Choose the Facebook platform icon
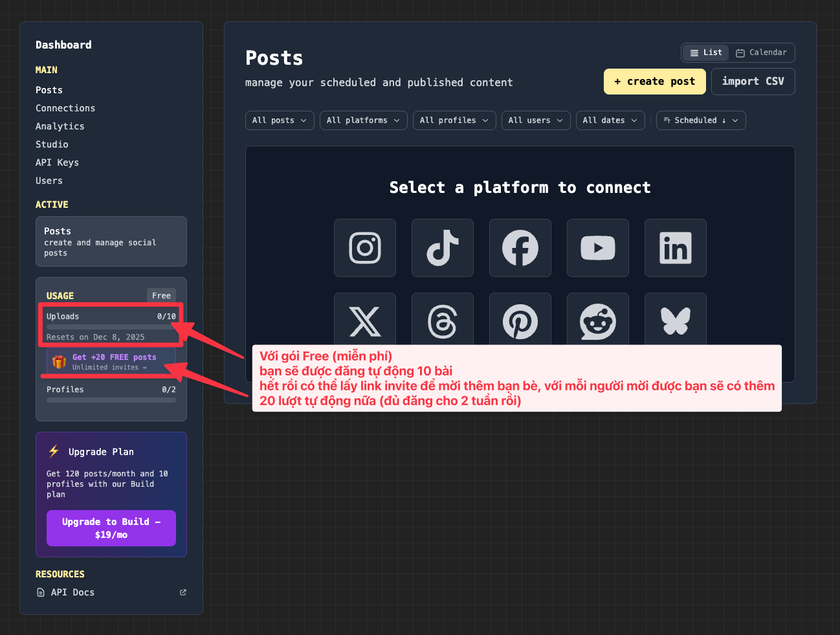This screenshot has height=635, width=840. pyautogui.click(x=520, y=248)
